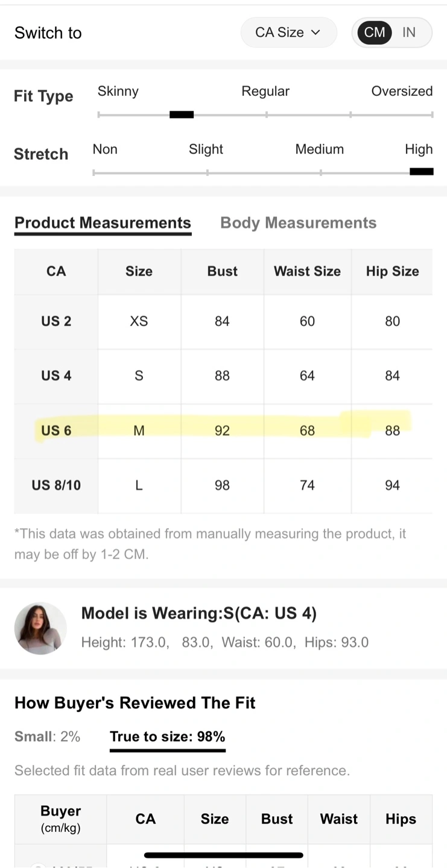
Task: Click the Stretch High indicator
Action: [422, 172]
